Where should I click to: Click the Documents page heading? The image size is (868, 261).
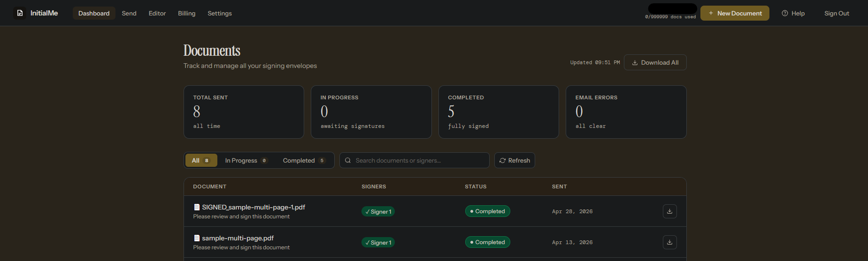pyautogui.click(x=212, y=50)
